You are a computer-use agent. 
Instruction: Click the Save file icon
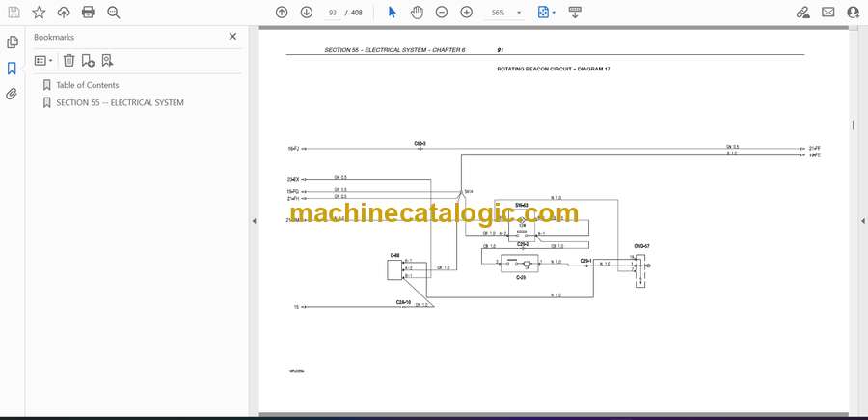14,13
